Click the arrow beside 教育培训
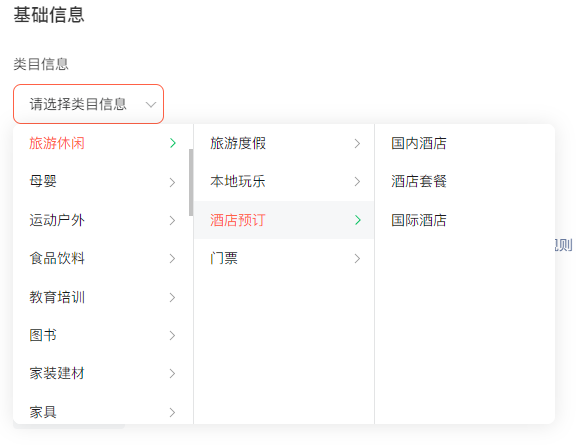Image resolution: width=585 pixels, height=445 pixels. coord(172,297)
